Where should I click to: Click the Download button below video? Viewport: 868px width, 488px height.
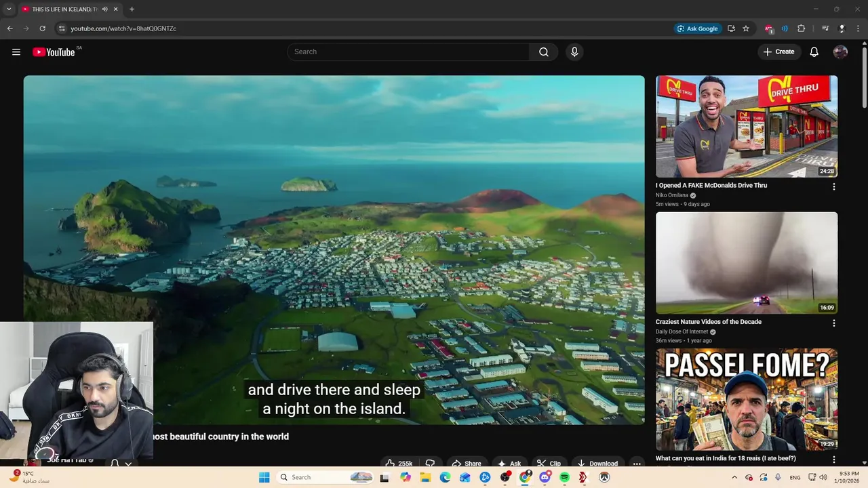597,464
